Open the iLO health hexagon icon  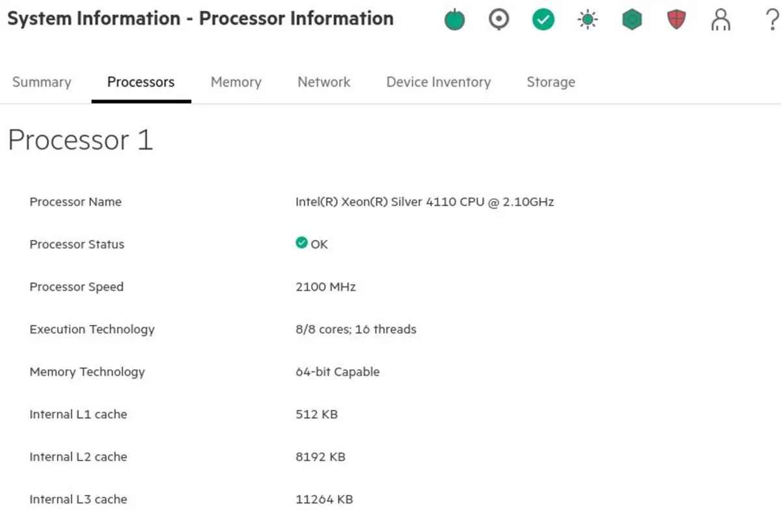tap(631, 20)
